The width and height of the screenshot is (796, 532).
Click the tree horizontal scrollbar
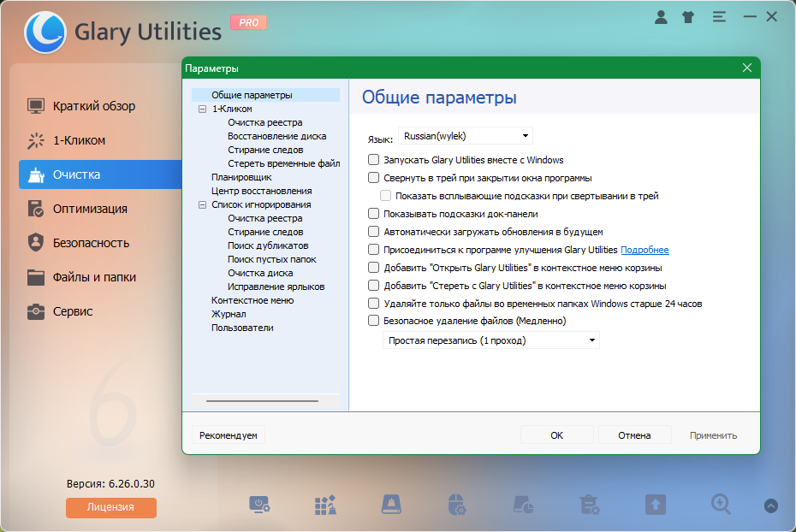coord(262,400)
